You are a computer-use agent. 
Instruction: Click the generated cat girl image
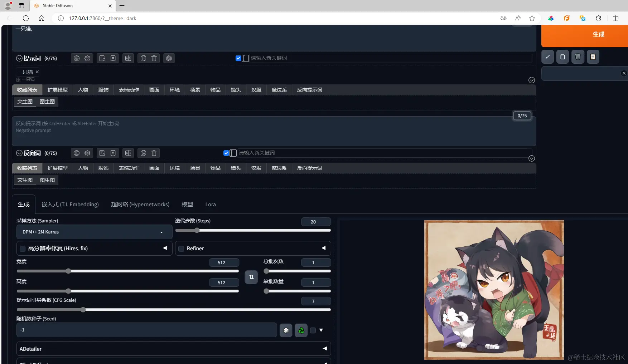point(494,290)
